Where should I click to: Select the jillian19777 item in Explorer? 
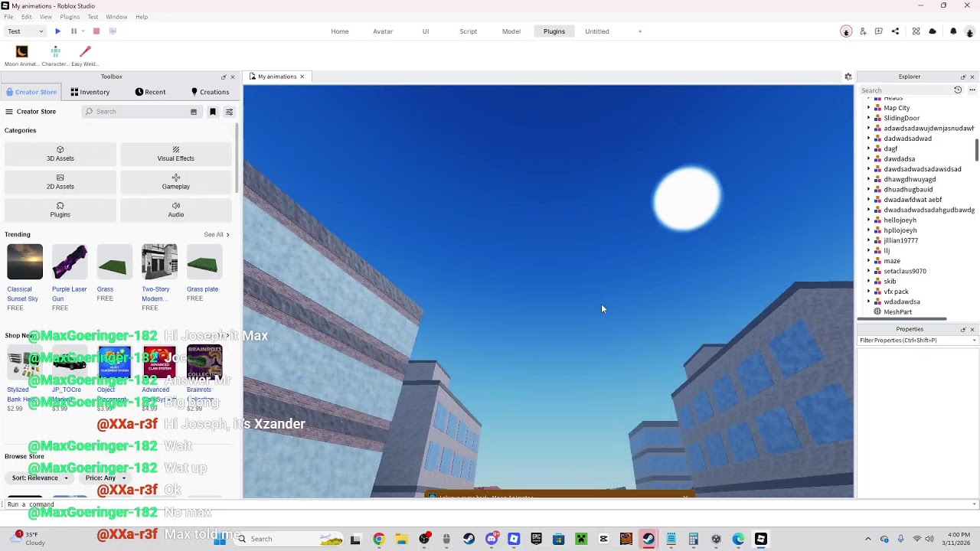(900, 240)
